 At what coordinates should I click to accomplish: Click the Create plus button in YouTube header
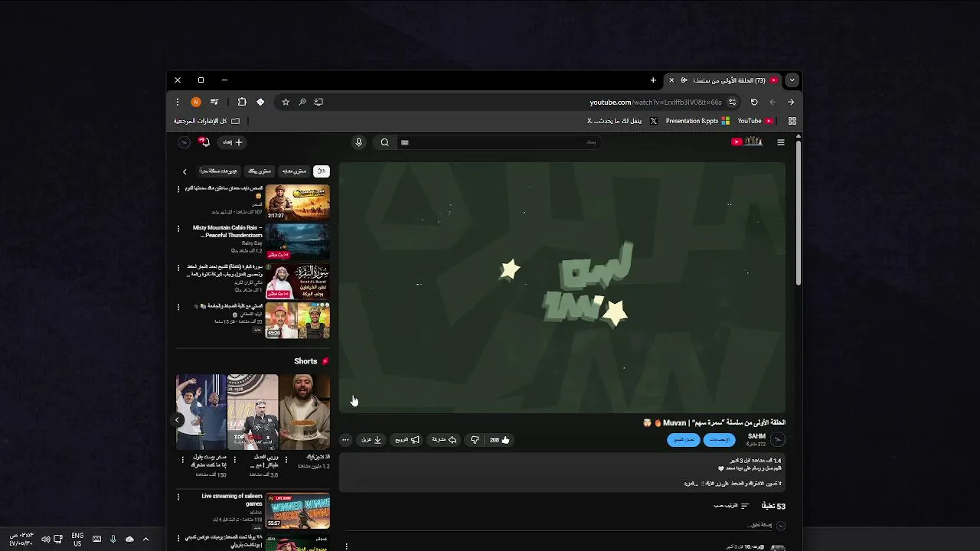click(x=232, y=142)
